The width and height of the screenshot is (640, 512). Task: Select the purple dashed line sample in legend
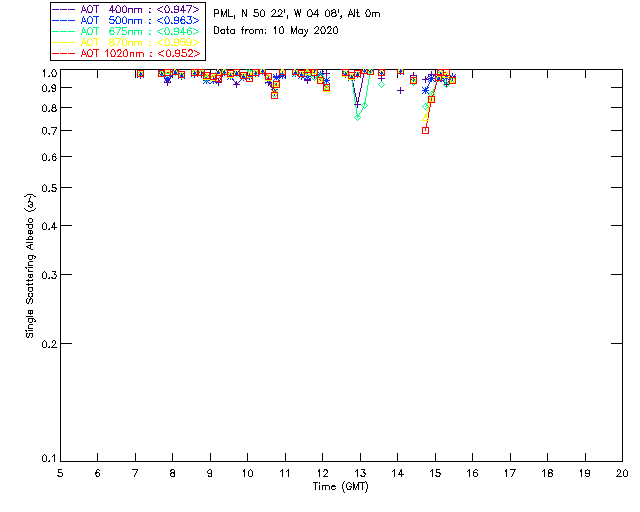click(x=64, y=9)
